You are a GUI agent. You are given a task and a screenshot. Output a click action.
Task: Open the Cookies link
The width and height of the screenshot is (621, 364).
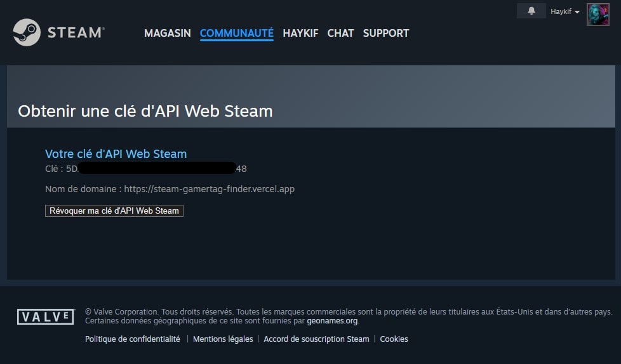click(x=394, y=339)
